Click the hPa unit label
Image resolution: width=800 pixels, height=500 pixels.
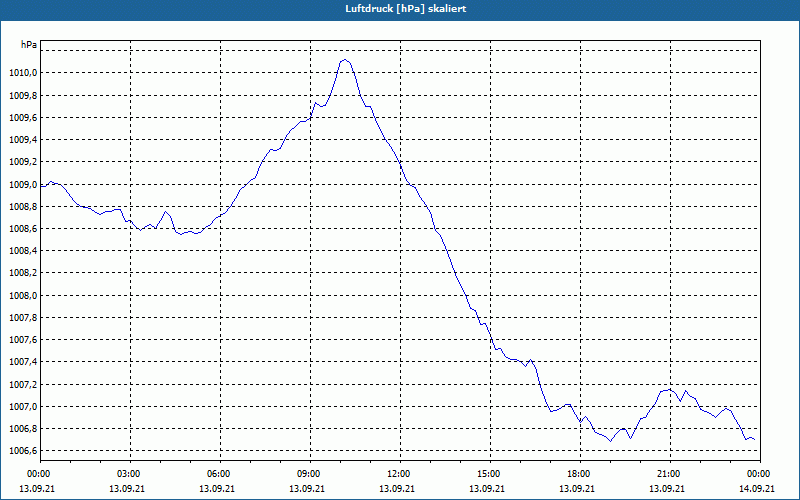[29, 45]
